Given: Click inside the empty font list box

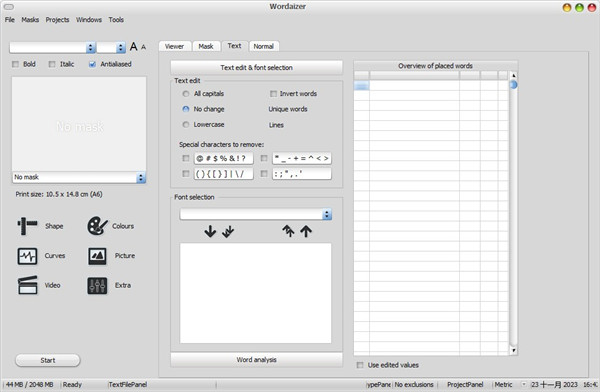Looking at the screenshot, I should [x=256, y=293].
